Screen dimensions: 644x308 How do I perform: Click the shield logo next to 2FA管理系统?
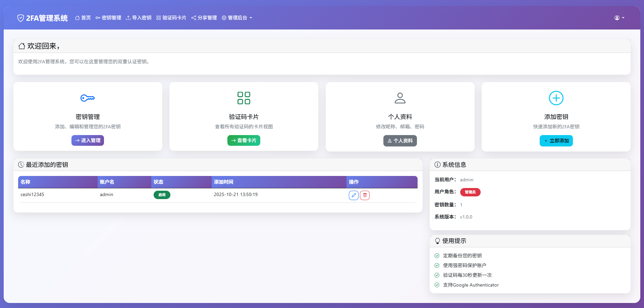(x=21, y=18)
